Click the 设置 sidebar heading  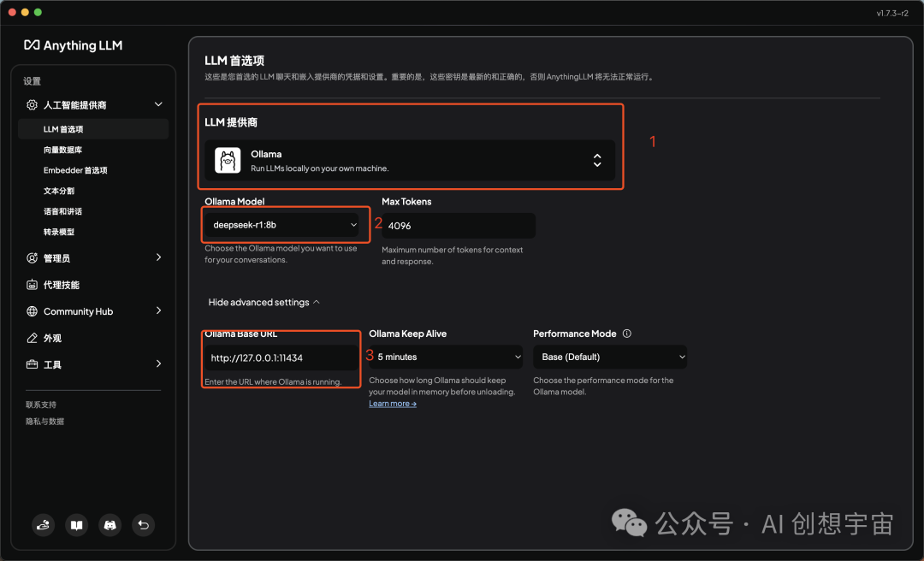(x=32, y=81)
